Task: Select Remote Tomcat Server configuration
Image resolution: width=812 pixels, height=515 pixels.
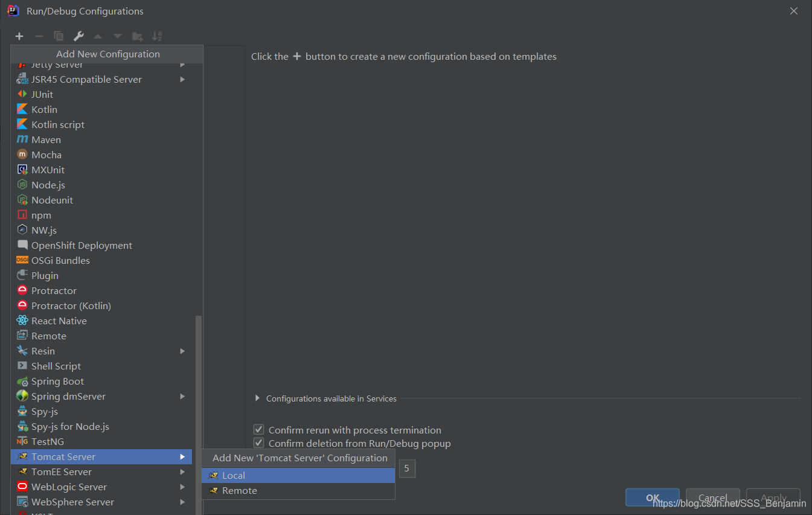Action: [x=298, y=491]
